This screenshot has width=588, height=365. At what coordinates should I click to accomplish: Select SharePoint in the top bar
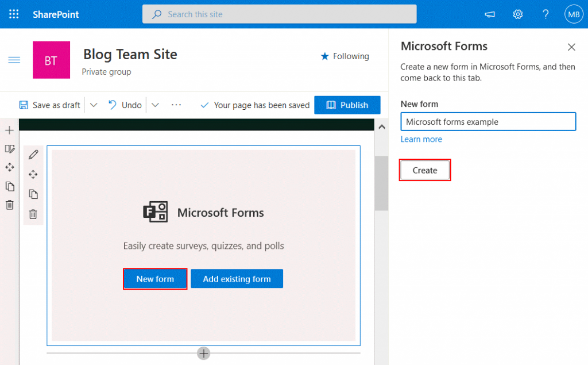[x=55, y=14]
